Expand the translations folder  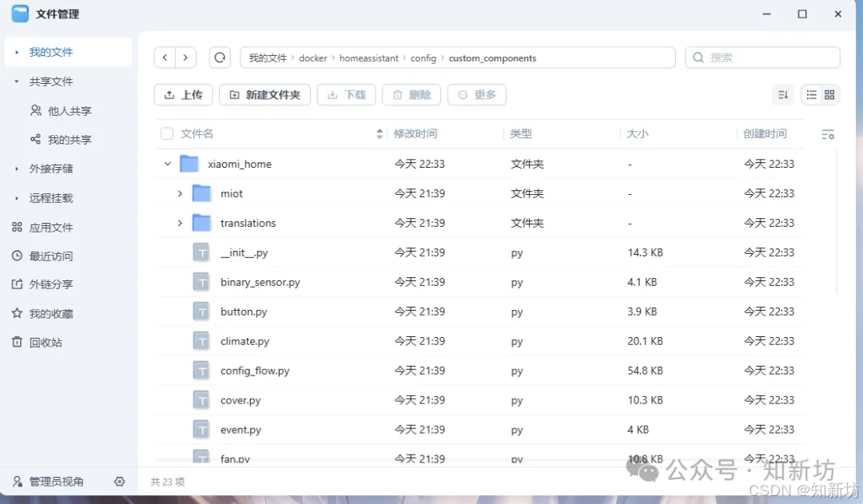[180, 223]
